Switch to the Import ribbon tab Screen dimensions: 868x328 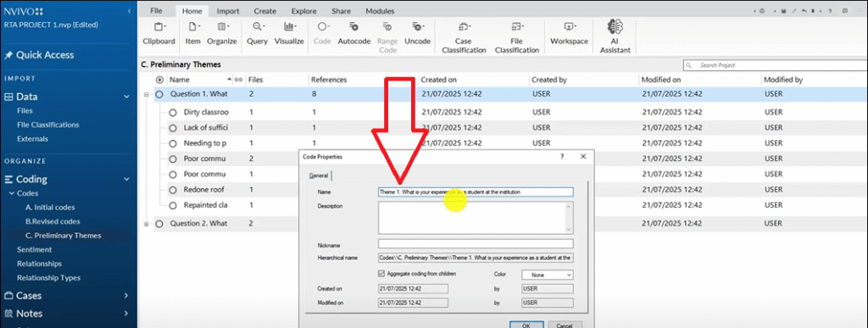click(228, 11)
